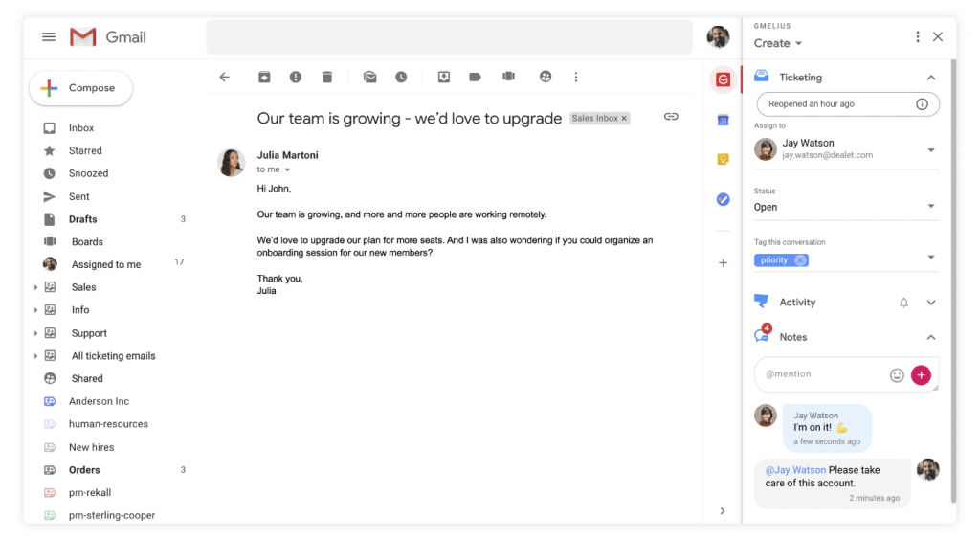Compose a new email
The height and width of the screenshot is (541, 980).
[x=80, y=88]
